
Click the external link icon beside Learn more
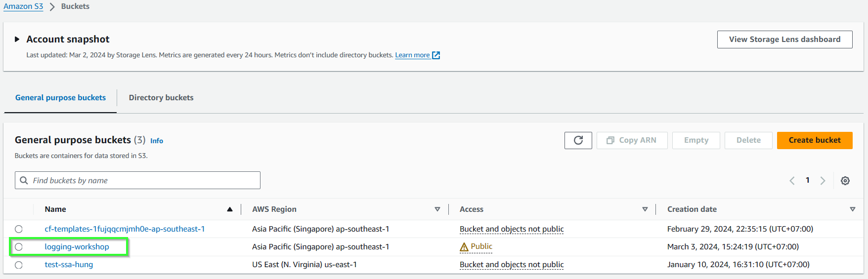click(436, 55)
